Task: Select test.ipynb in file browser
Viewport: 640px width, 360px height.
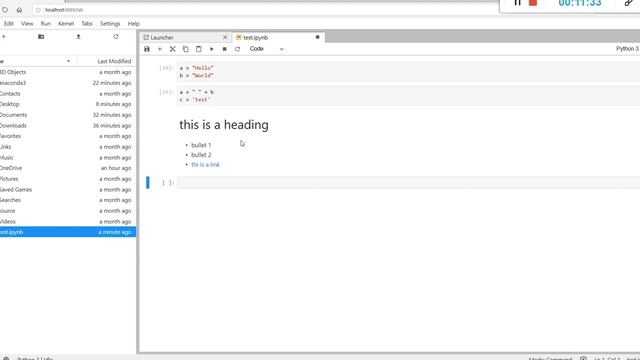Action: point(68,232)
